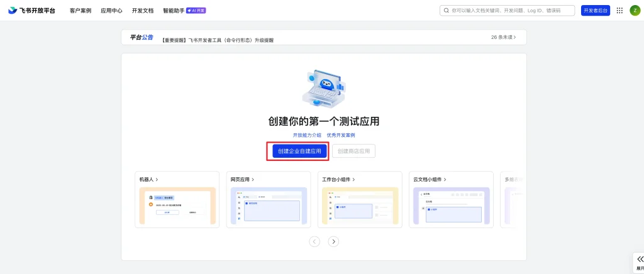This screenshot has width=644, height=274.
Task: Expand the 机器人 card heading
Action: click(x=148, y=179)
